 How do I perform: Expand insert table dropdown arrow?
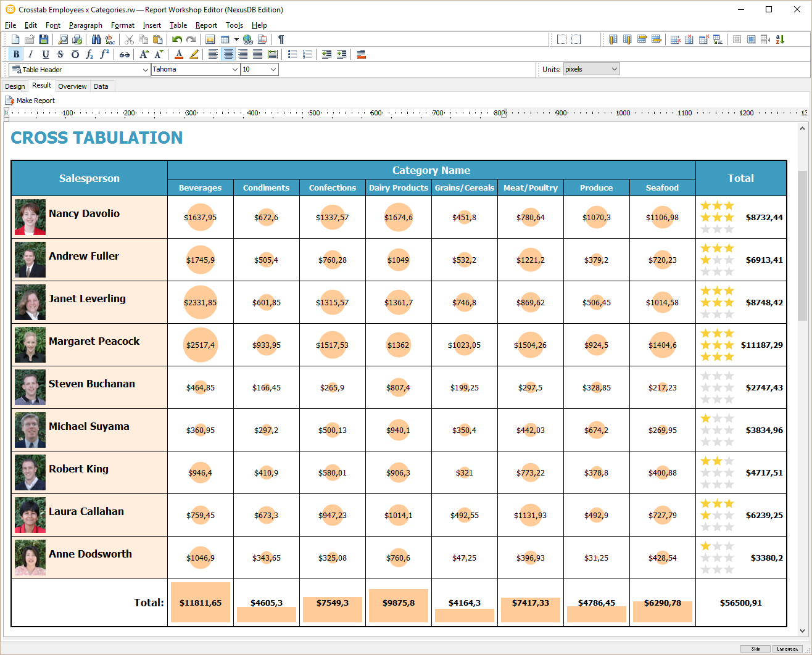(x=236, y=39)
